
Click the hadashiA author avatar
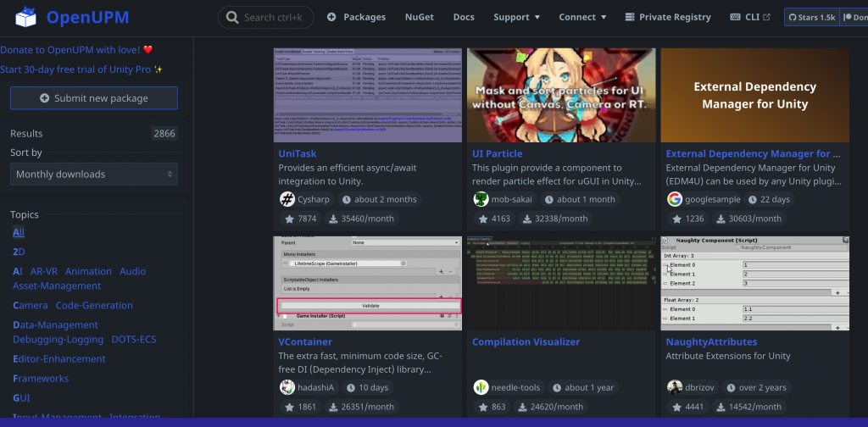pos(287,387)
